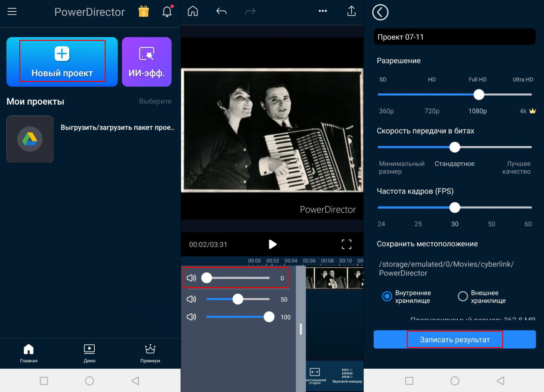
Task: Choose 360p SD resolution
Action: pyautogui.click(x=386, y=111)
